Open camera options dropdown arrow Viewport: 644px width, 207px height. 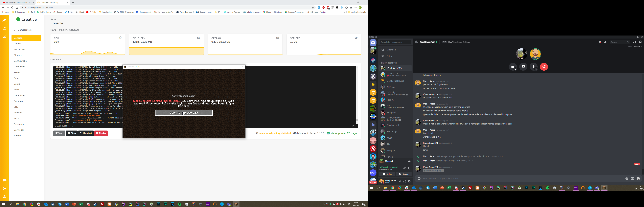coord(515,69)
